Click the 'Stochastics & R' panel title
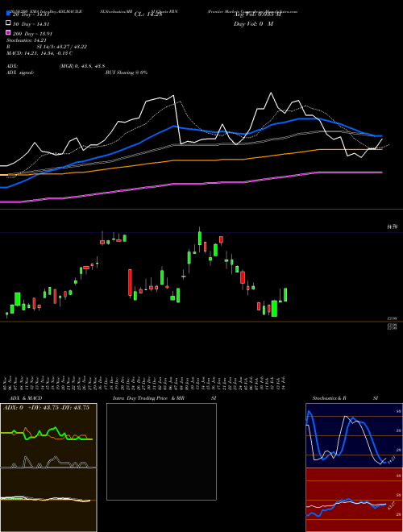 point(330,398)
